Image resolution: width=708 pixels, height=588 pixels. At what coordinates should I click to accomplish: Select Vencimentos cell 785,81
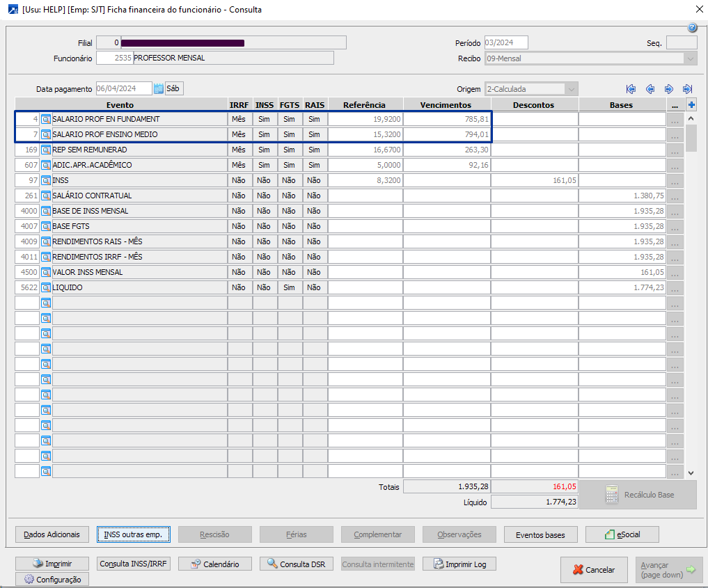click(446, 119)
